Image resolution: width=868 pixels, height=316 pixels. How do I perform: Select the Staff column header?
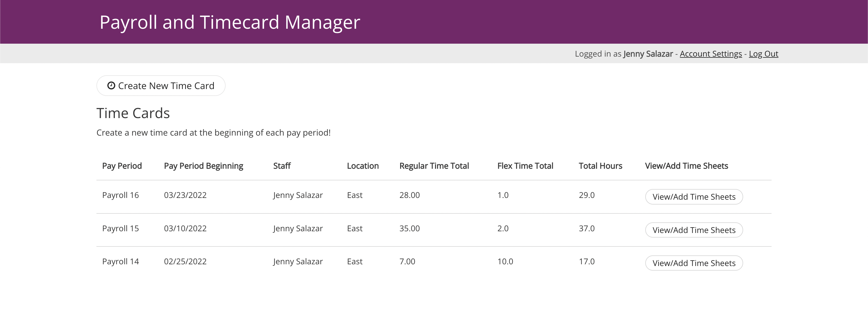[282, 166]
